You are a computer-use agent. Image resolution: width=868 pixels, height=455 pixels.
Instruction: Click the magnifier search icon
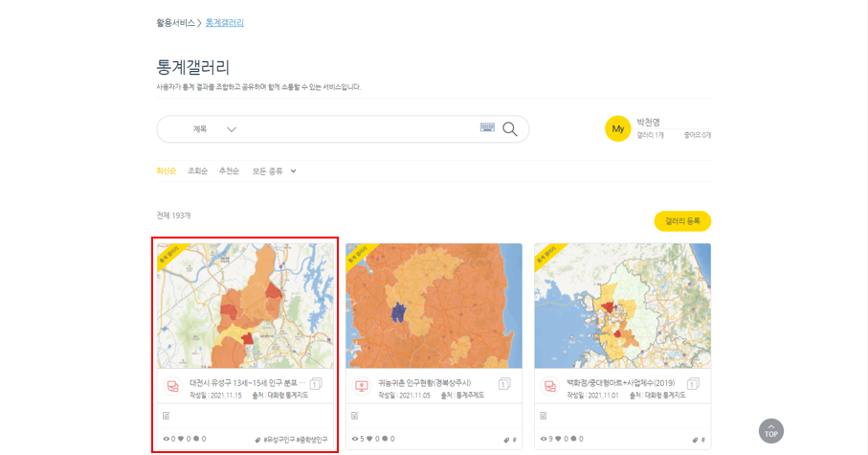[x=510, y=129]
